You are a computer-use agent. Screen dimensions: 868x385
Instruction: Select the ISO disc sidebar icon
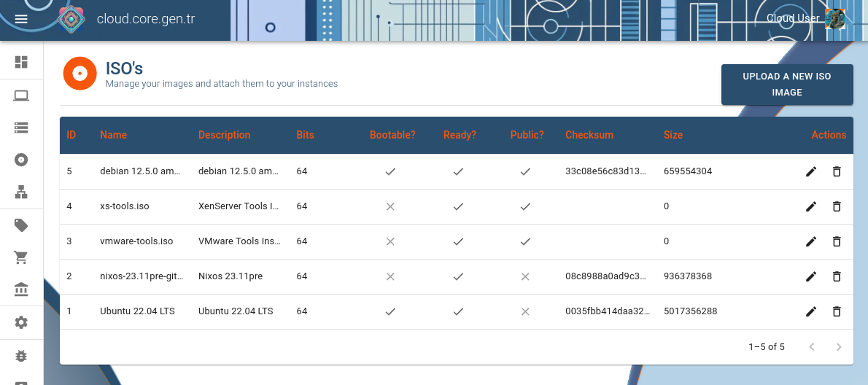click(21, 160)
